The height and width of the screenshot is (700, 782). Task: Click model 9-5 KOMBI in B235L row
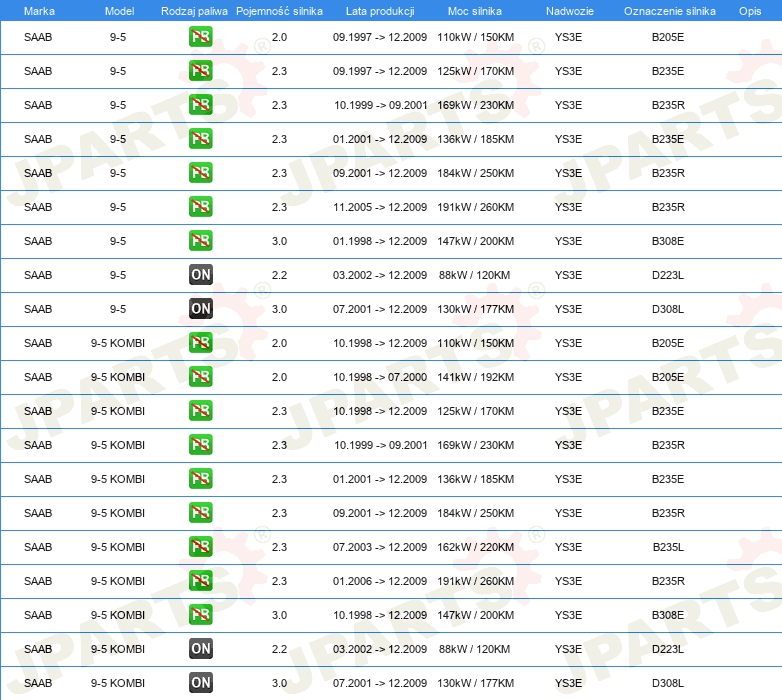click(118, 547)
